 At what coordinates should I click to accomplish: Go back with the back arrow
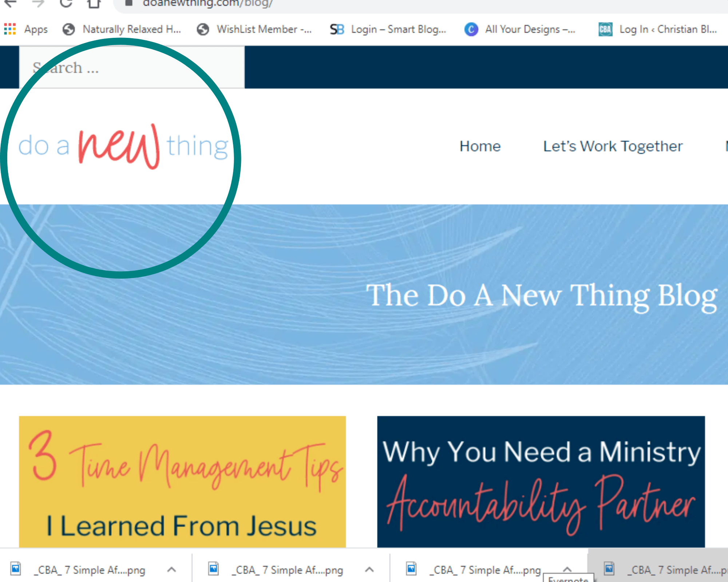coord(10,3)
